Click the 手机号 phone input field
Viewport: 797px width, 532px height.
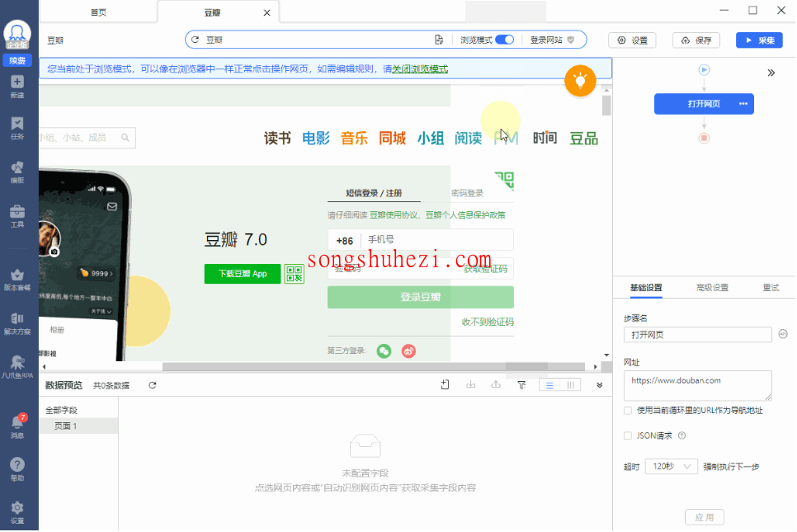click(x=437, y=239)
